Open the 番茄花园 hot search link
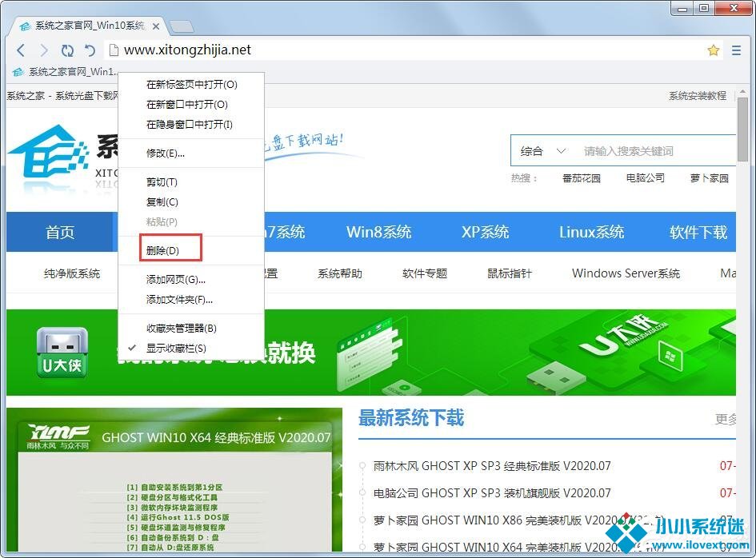756x558 pixels. click(x=582, y=178)
